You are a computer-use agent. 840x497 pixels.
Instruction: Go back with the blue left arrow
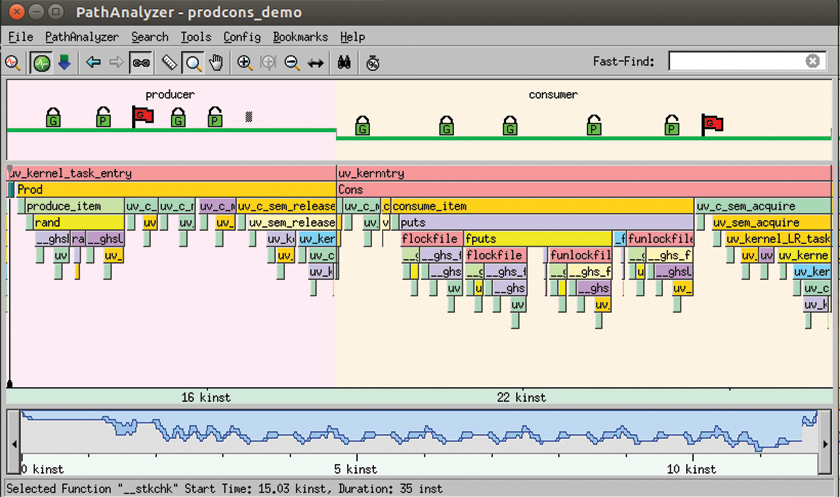tap(93, 63)
